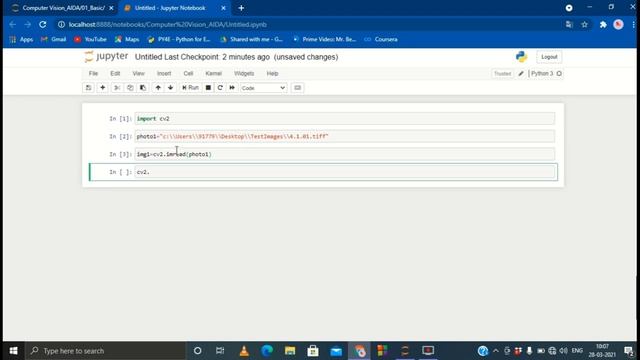Click into the active cv2. cell

click(x=344, y=172)
